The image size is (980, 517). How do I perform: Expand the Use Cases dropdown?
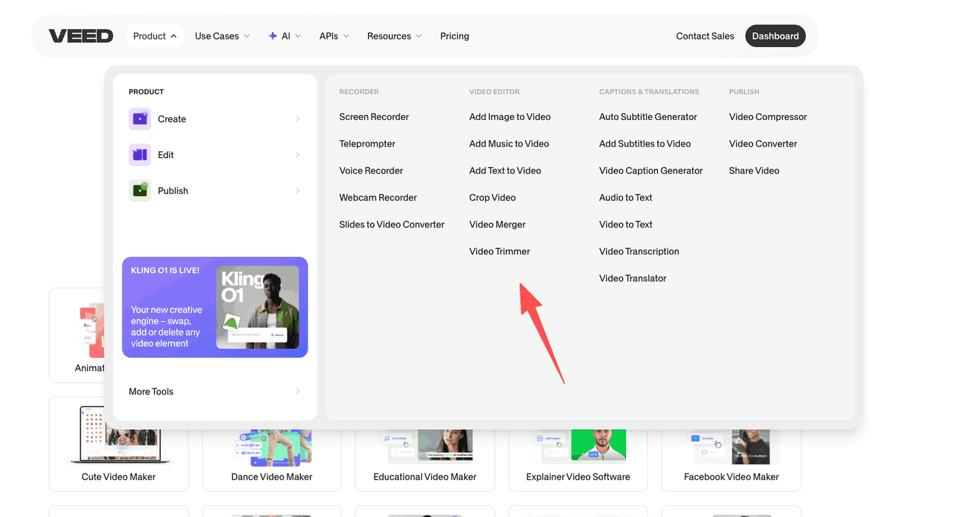pos(223,36)
